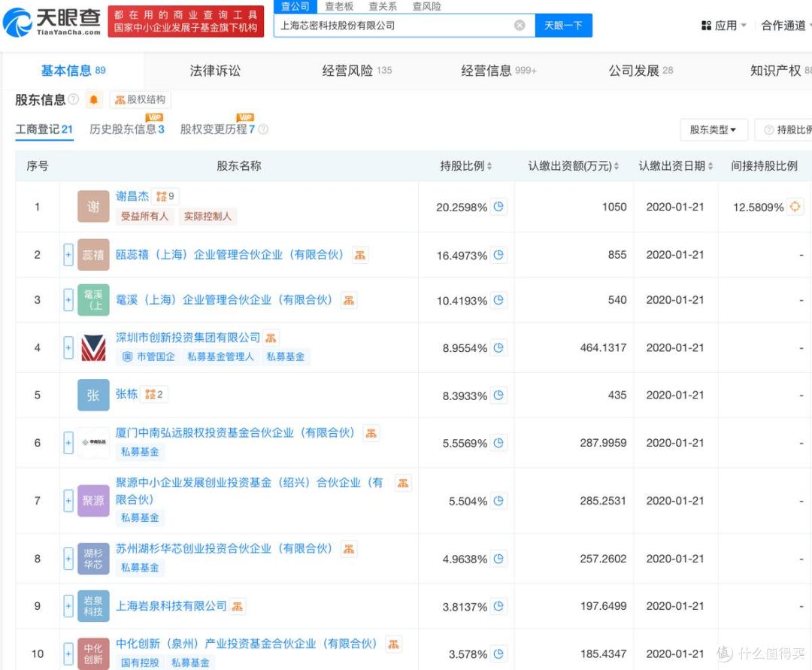Viewport: 812px width, 670px height.
Task: Click equity structure icon beside 厦门中南弘远
Action: click(x=371, y=433)
